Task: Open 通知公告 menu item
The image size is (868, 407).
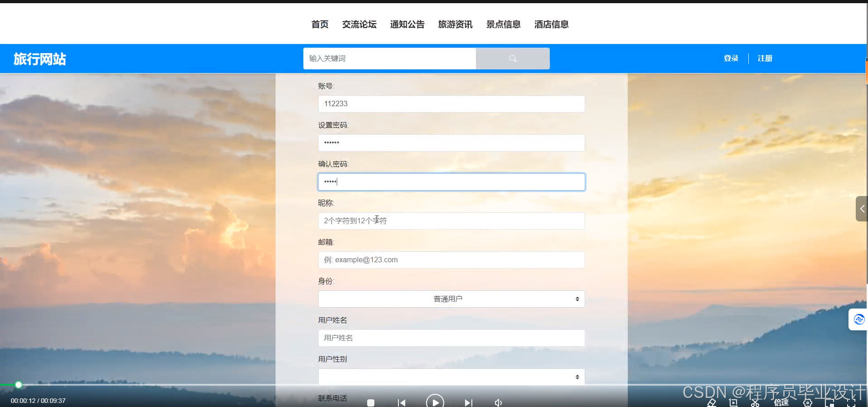Action: [x=407, y=25]
